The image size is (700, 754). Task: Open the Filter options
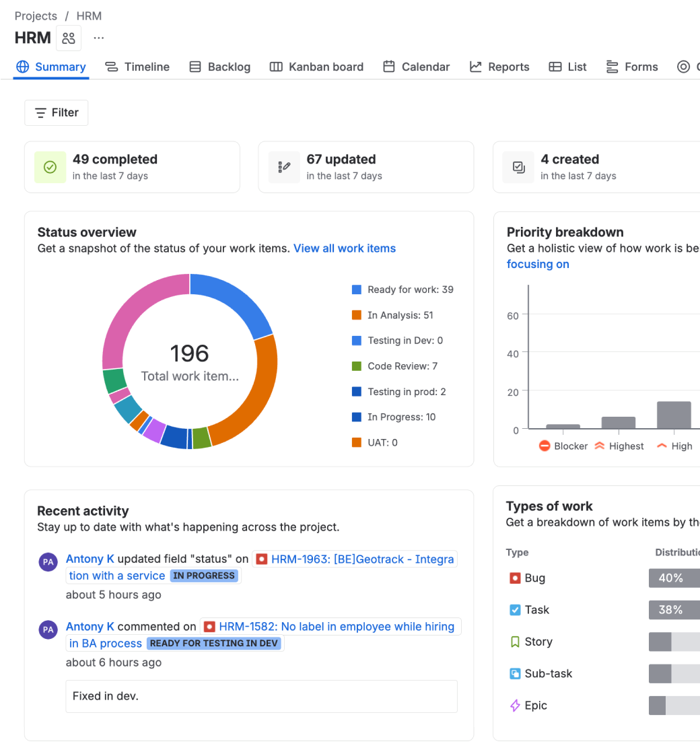57,112
